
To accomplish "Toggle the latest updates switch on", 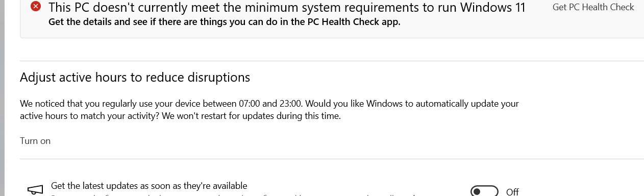I will [484, 191].
